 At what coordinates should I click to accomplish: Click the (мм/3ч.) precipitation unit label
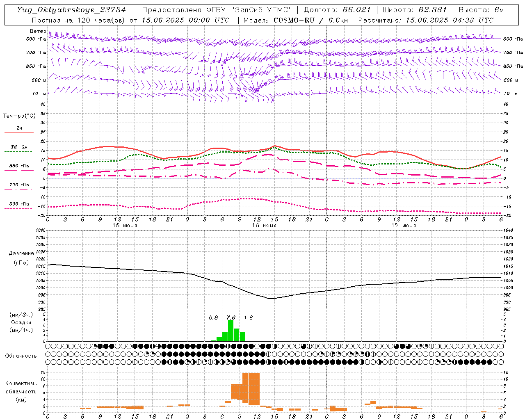pyautogui.click(x=21, y=315)
